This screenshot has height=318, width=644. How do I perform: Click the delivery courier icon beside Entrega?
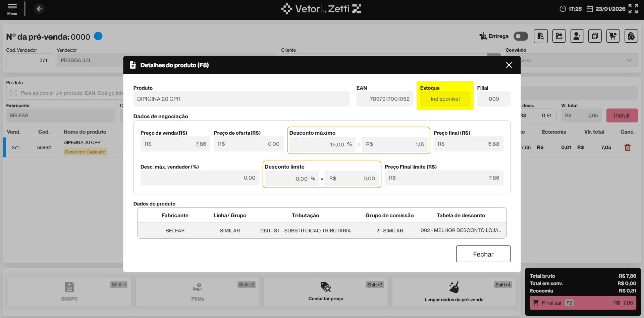pyautogui.click(x=483, y=36)
